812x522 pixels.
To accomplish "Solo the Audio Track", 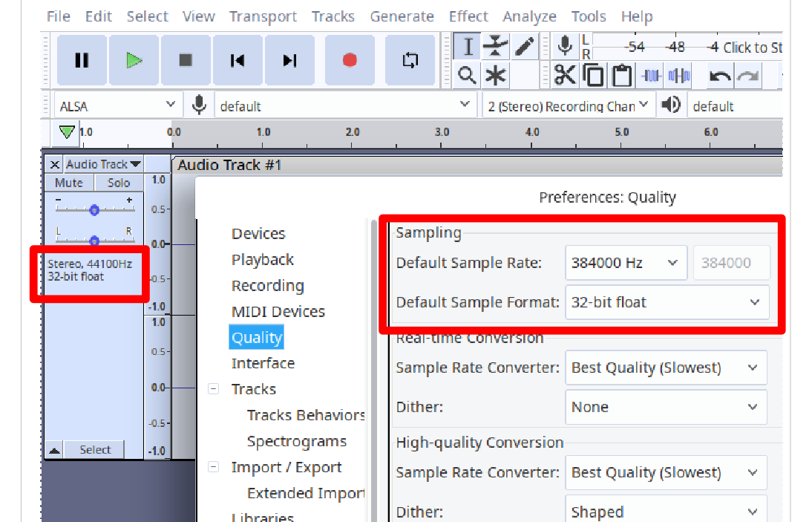I will coord(119,183).
